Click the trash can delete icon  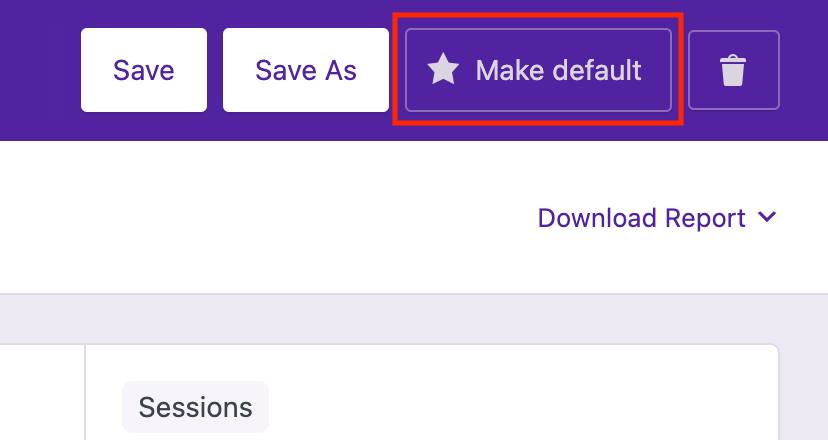pos(733,70)
